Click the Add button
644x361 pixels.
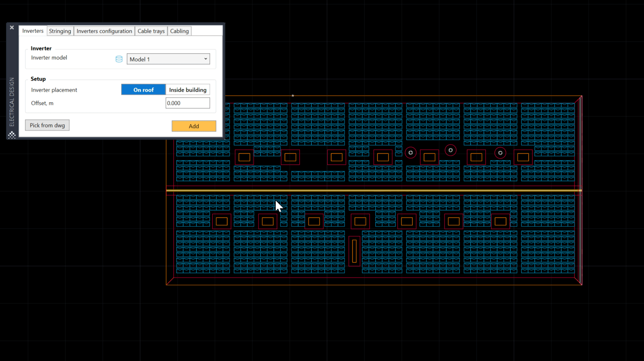point(193,126)
